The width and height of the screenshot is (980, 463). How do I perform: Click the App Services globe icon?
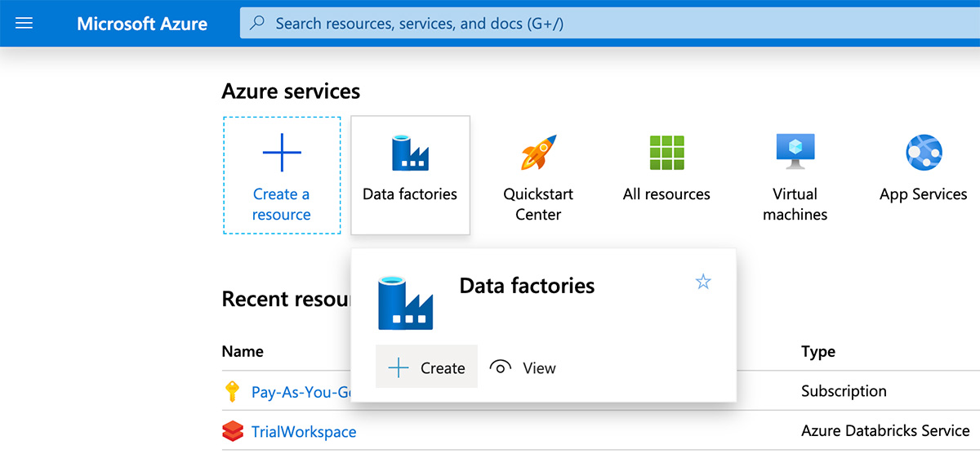924,153
